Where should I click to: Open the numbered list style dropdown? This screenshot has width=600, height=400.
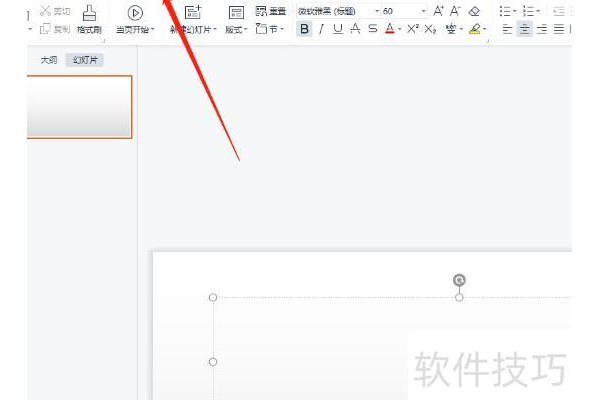[x=538, y=11]
